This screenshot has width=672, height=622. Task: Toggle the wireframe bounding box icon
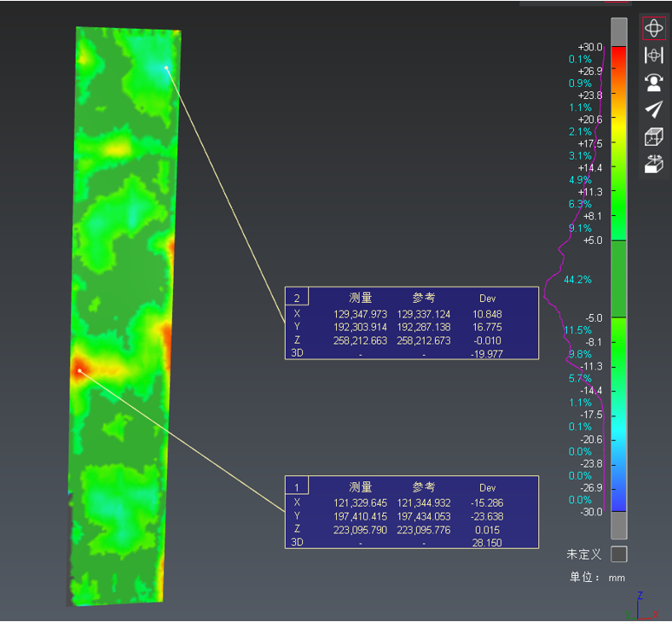(653, 137)
